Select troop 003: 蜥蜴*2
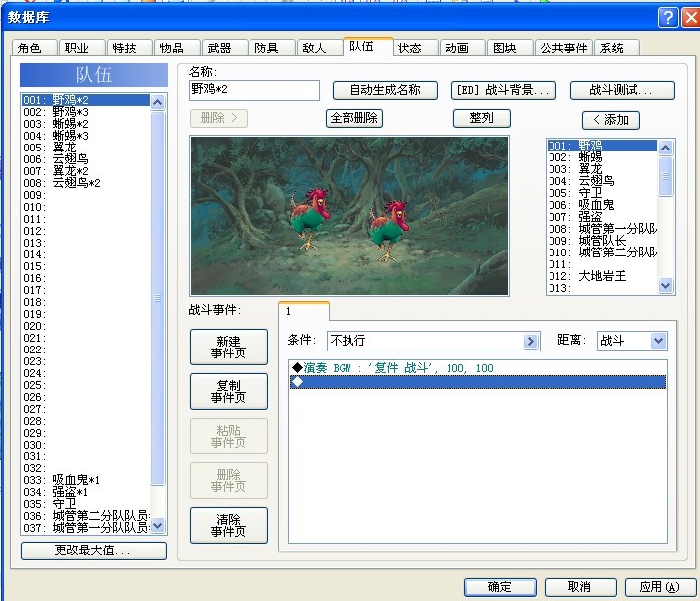 click(x=85, y=124)
